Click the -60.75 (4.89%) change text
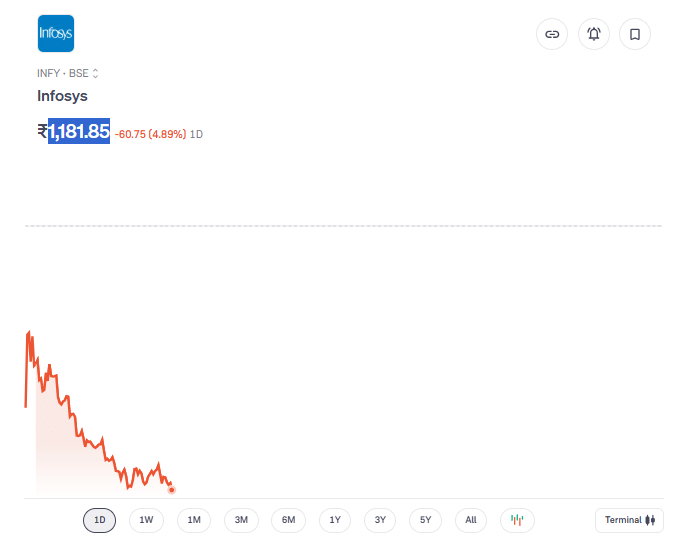 [x=150, y=134]
